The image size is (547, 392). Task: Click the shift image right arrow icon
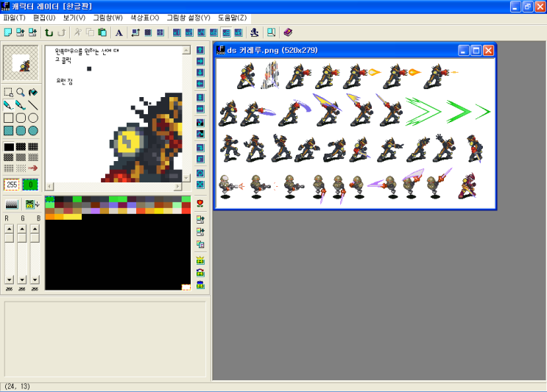click(x=200, y=61)
